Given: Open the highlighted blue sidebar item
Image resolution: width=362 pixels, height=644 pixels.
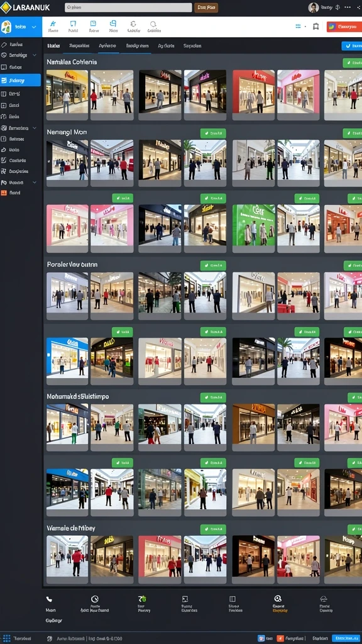Looking at the screenshot, I should 21,80.
